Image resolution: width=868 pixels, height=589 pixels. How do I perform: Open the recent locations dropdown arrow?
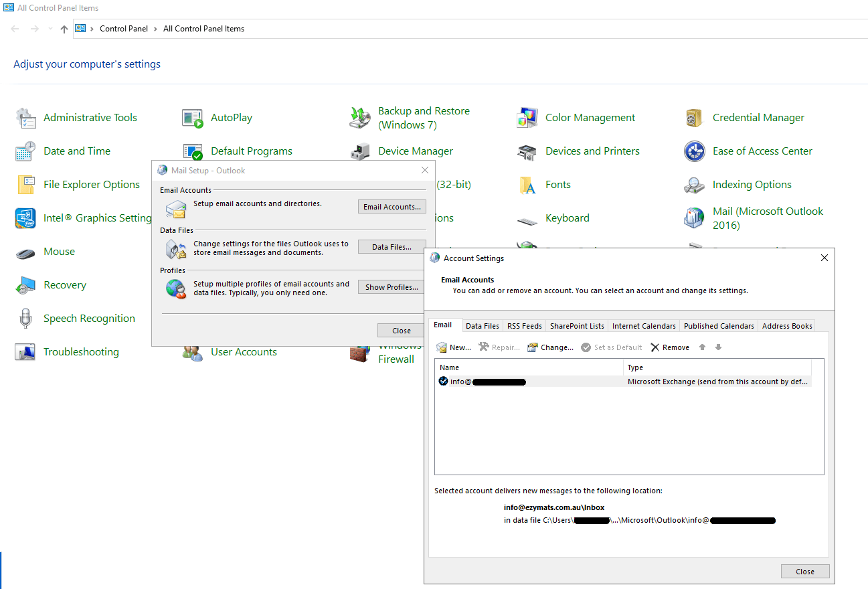click(x=50, y=29)
